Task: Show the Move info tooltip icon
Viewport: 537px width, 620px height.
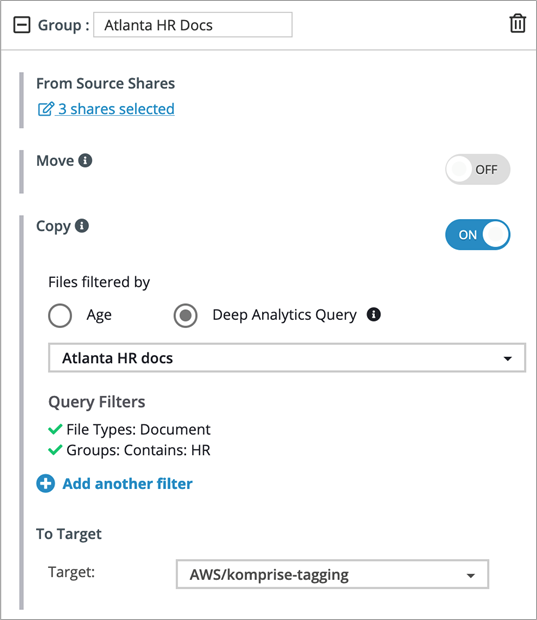Action: coord(85,161)
